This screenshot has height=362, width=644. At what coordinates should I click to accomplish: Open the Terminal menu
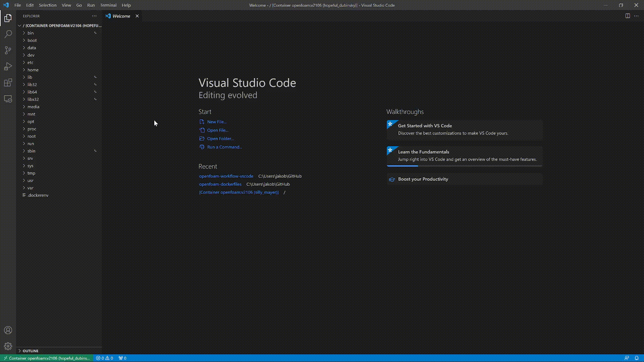tap(108, 5)
